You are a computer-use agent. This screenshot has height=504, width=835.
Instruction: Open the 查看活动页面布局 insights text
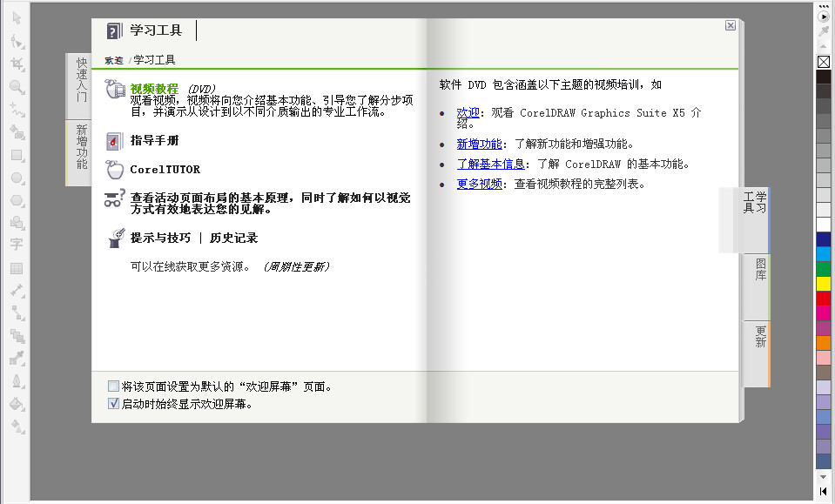[271, 204]
